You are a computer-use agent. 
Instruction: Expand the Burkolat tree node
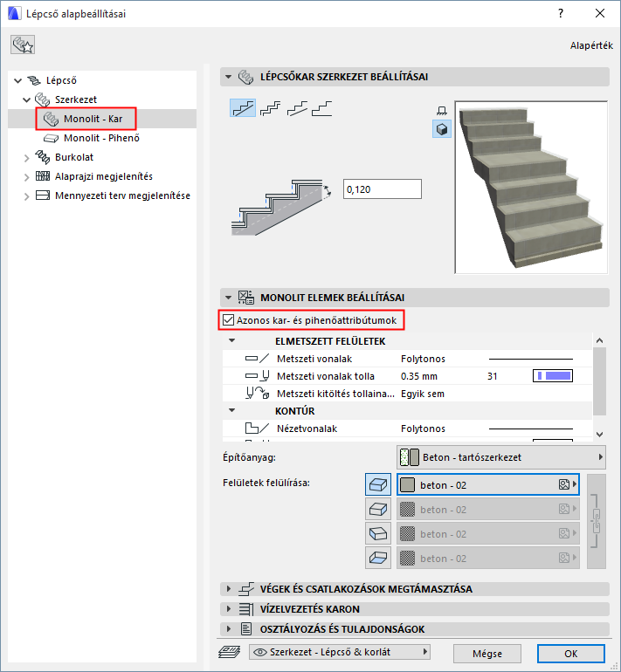(26, 158)
